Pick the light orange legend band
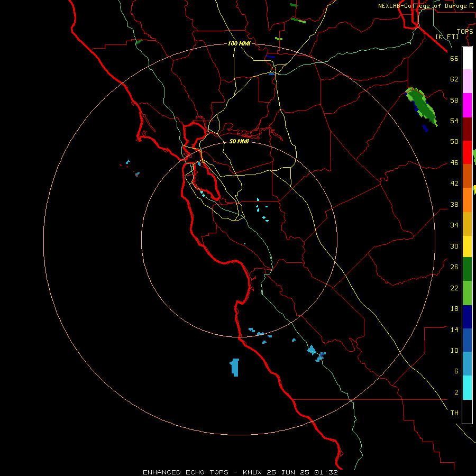Image resolution: width=476 pixels, height=476 pixels. coord(467,200)
